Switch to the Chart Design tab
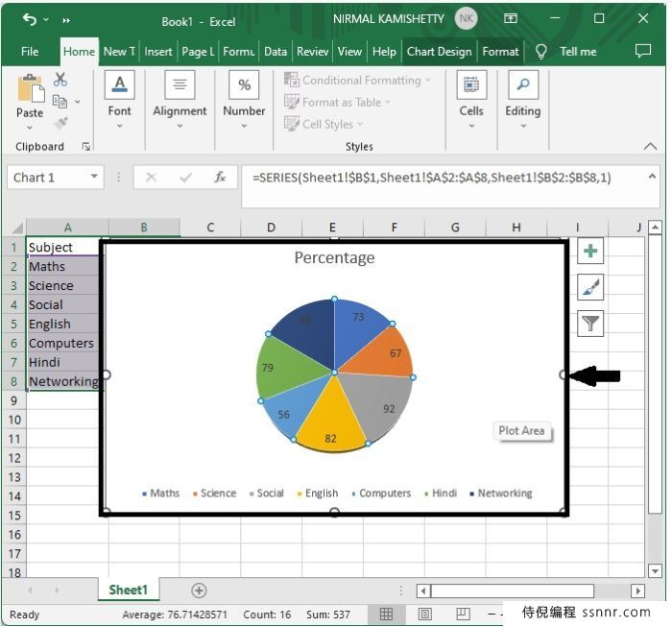 (x=439, y=52)
